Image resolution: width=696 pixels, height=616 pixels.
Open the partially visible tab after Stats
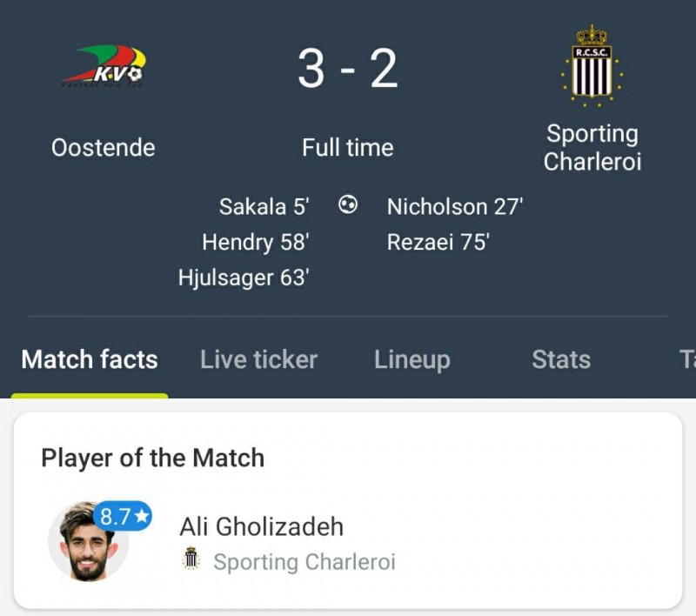click(686, 359)
